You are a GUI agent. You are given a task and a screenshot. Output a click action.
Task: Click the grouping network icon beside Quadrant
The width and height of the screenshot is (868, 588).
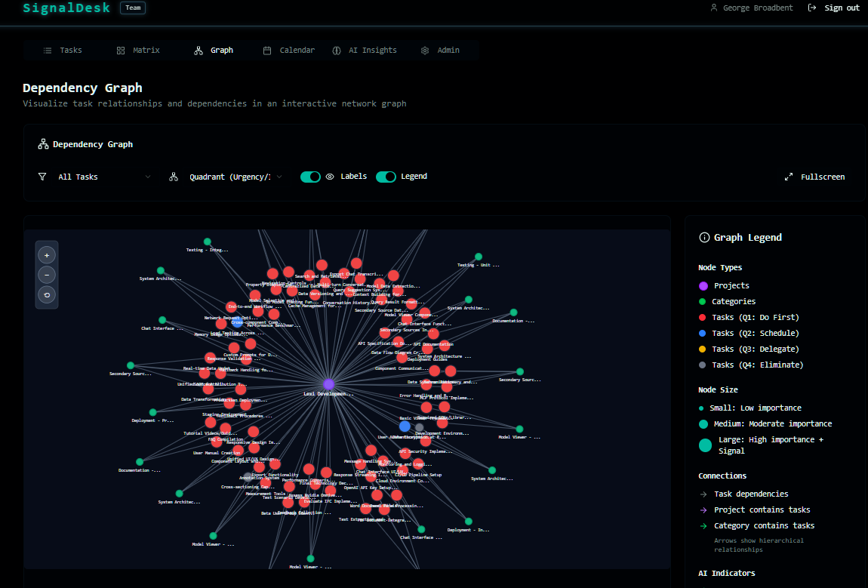coord(174,177)
